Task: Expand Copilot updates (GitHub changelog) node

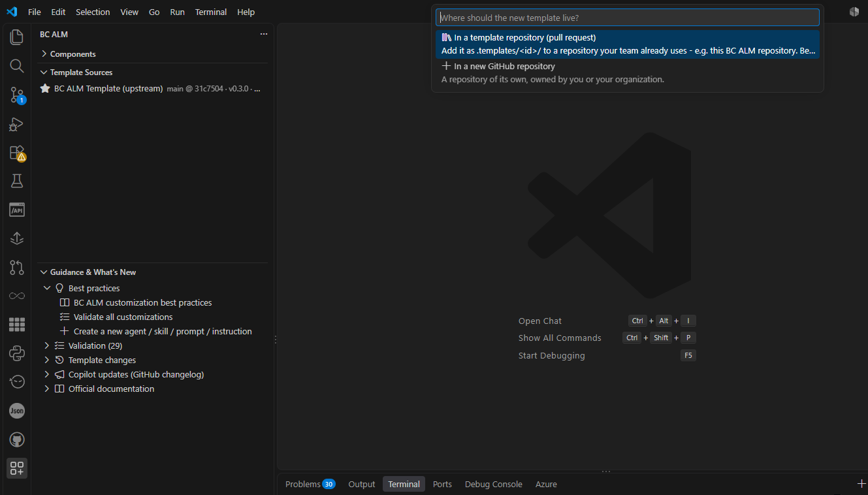Action: point(47,374)
